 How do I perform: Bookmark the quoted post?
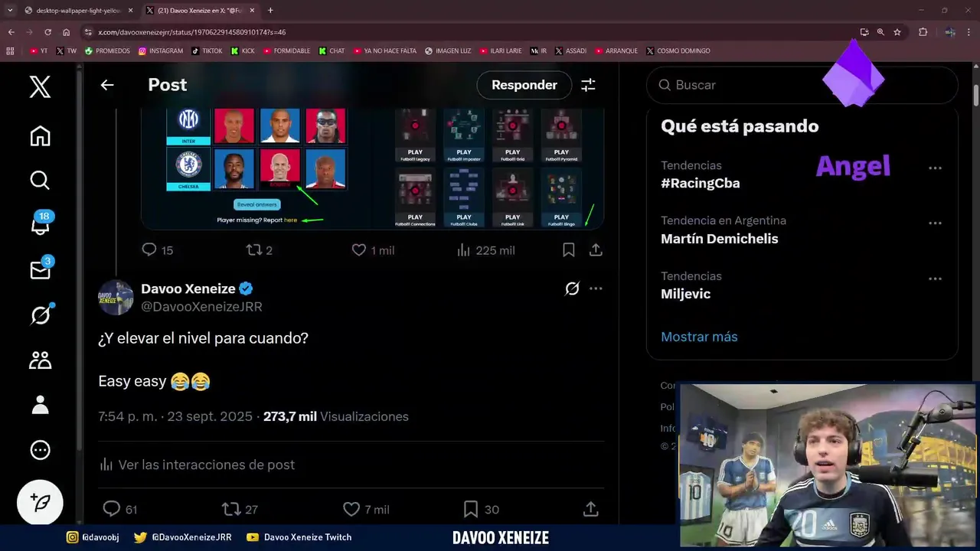click(x=569, y=249)
